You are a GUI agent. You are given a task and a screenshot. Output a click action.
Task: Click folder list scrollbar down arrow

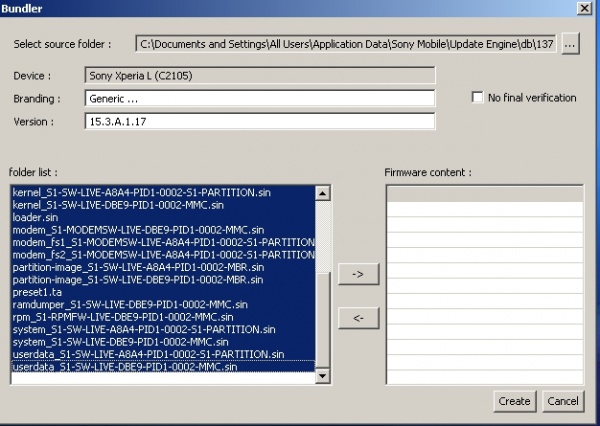coord(322,375)
